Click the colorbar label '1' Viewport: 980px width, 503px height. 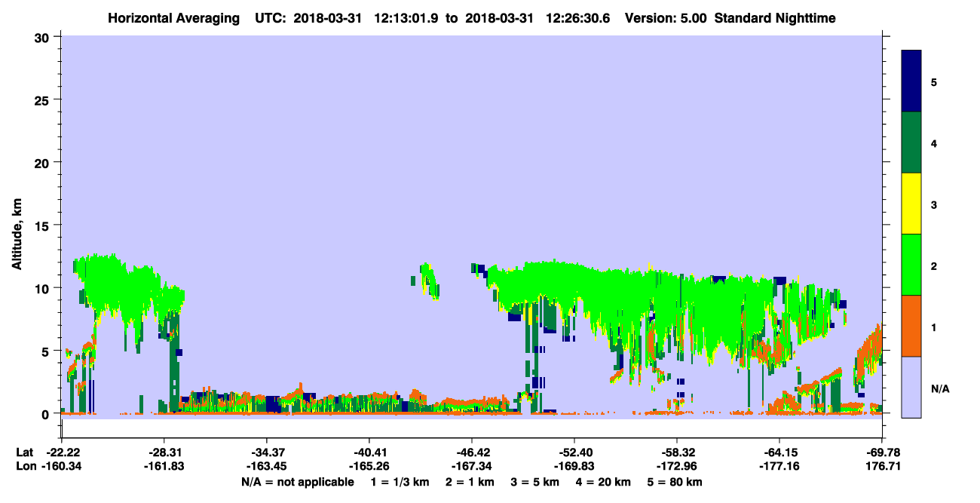pyautogui.click(x=934, y=326)
